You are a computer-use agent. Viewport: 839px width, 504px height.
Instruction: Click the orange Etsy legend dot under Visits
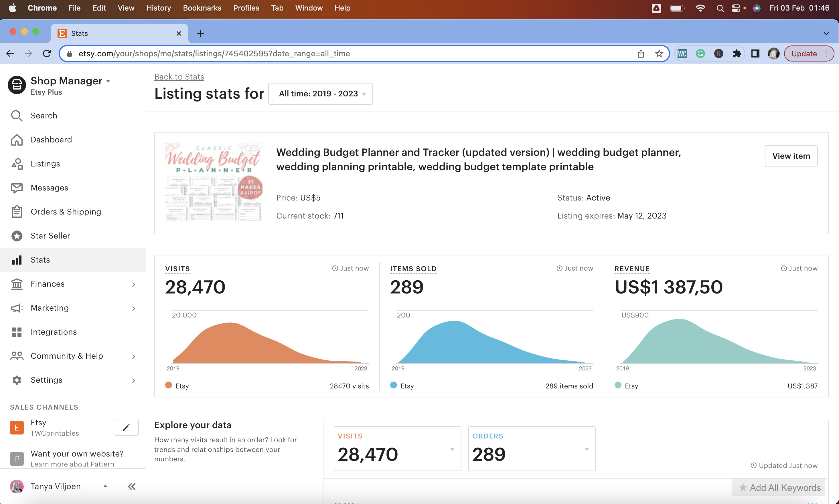(169, 385)
